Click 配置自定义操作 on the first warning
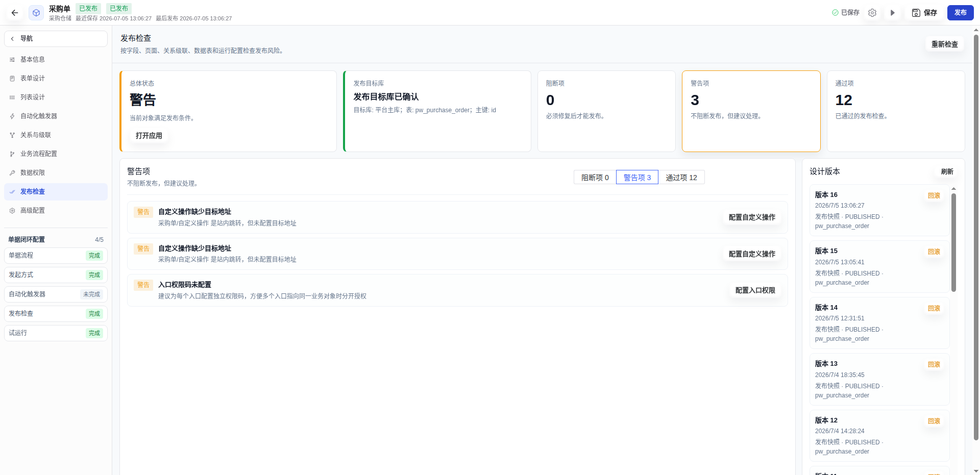980x475 pixels. click(752, 217)
